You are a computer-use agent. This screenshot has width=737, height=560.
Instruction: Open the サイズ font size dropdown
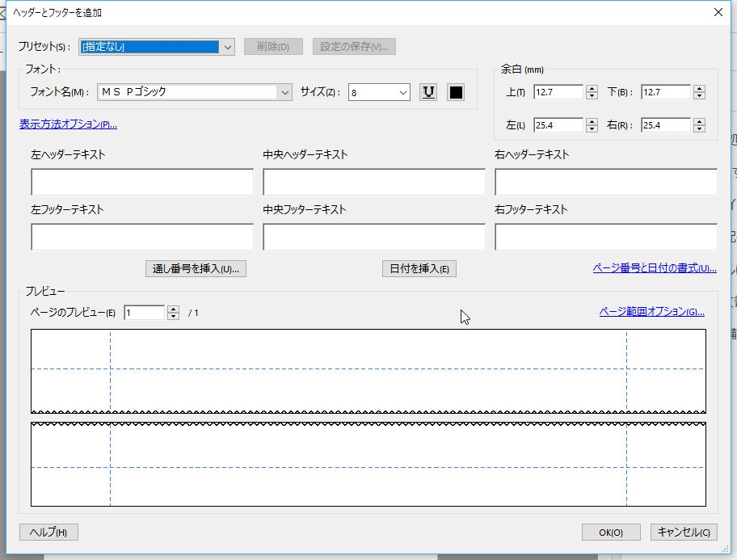[379, 92]
